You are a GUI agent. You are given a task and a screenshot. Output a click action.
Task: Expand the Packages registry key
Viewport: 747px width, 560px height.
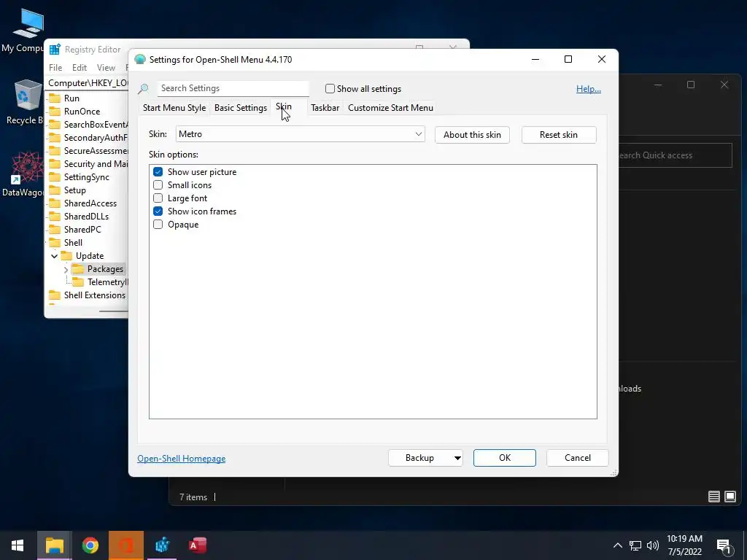click(66, 270)
